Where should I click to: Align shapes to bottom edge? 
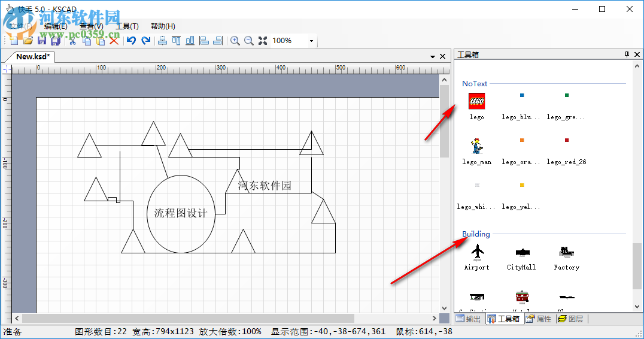tap(190, 40)
